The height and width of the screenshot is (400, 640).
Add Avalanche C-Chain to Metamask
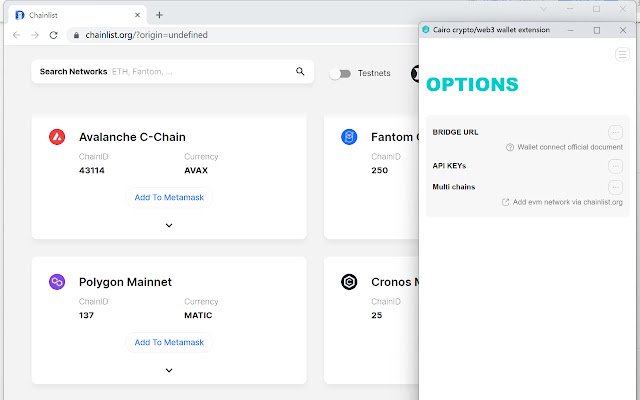pyautogui.click(x=169, y=198)
